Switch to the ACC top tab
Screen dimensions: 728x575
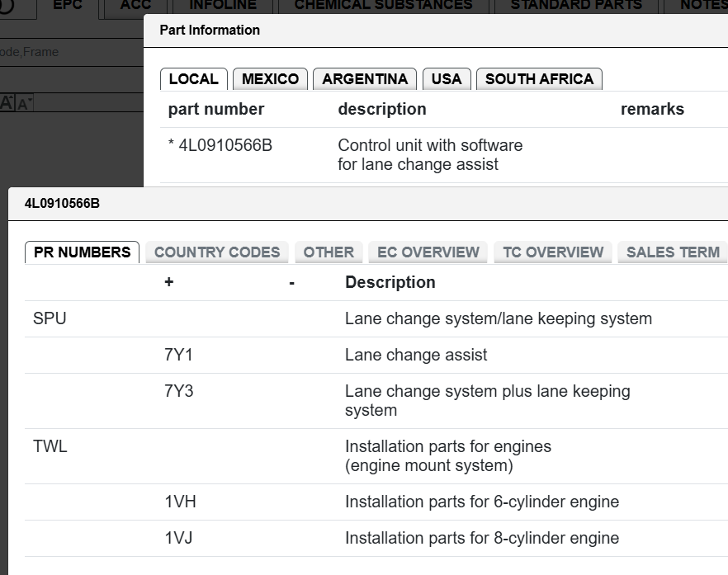click(x=135, y=6)
